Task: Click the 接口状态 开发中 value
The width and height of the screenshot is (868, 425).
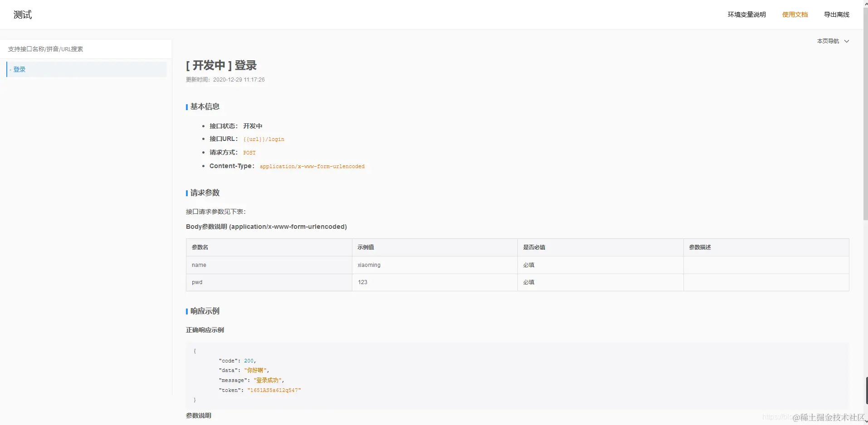Action: [x=253, y=126]
